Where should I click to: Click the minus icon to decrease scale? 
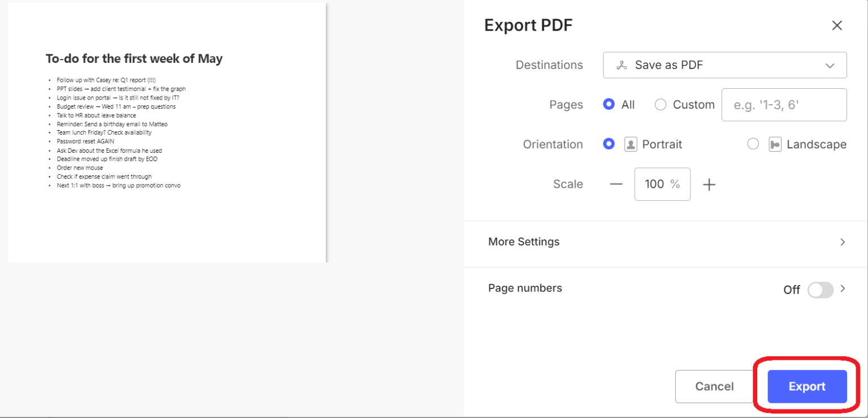click(616, 184)
